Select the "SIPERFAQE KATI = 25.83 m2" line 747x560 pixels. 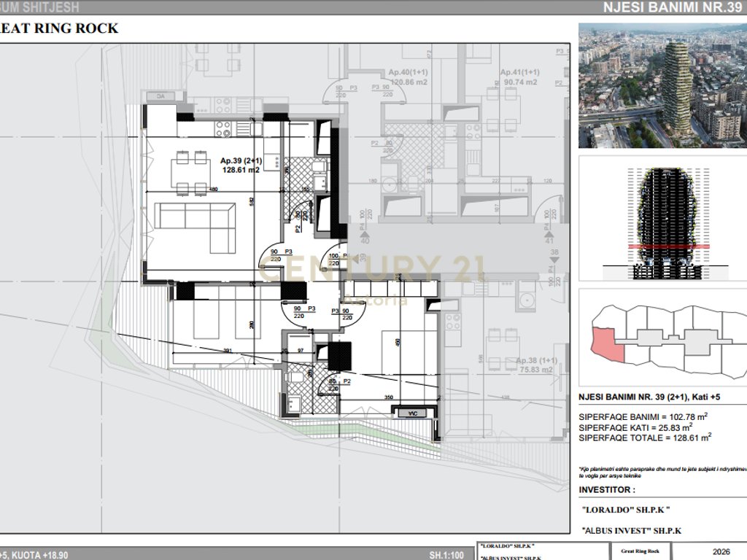(x=635, y=427)
